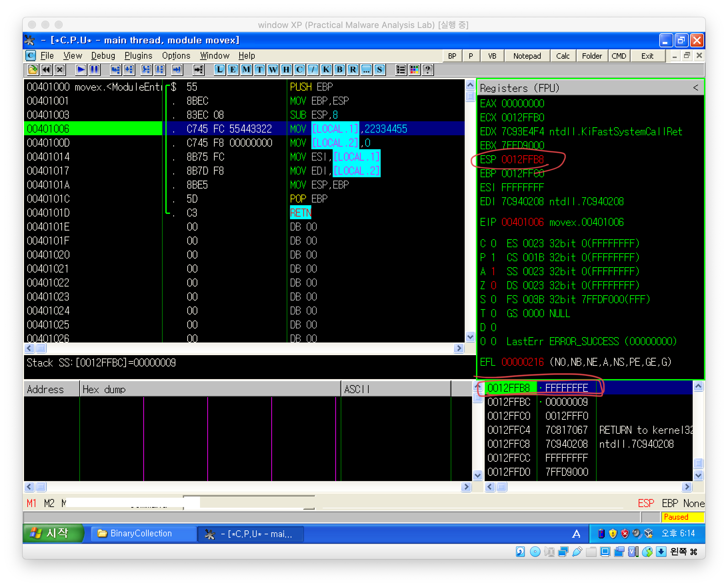Open the Plugins menu
The width and height of the screenshot is (728, 587).
pos(138,56)
